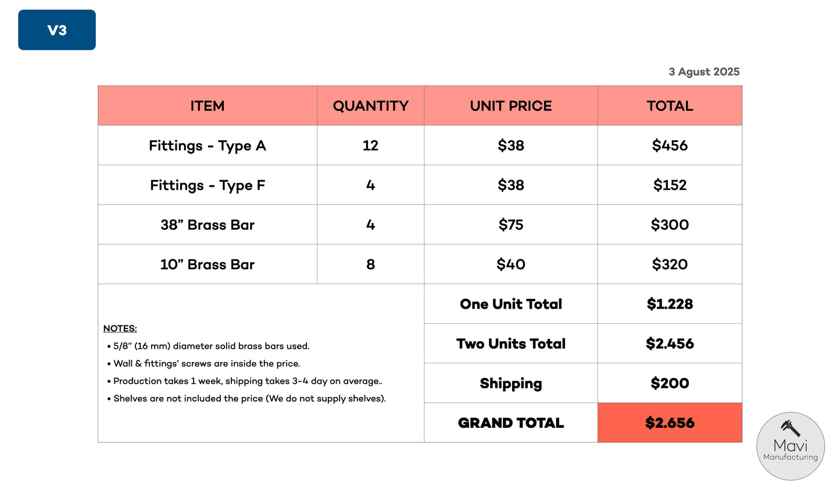Select the Fittings - Type A cell
The height and width of the screenshot is (504, 840).
208,145
